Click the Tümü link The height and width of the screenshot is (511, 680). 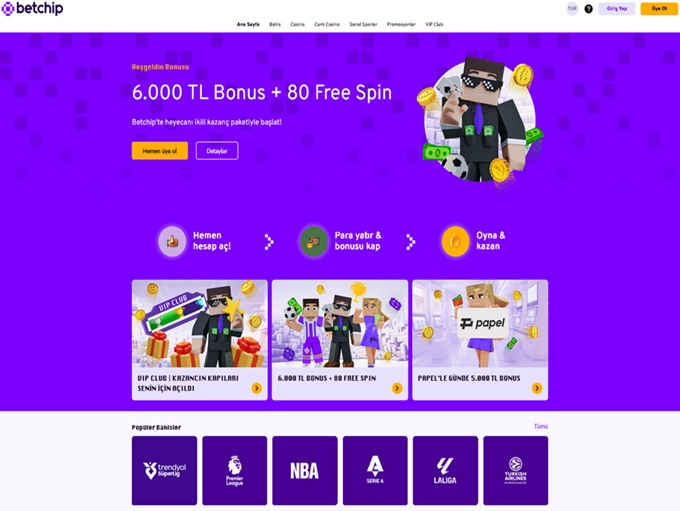click(x=541, y=426)
